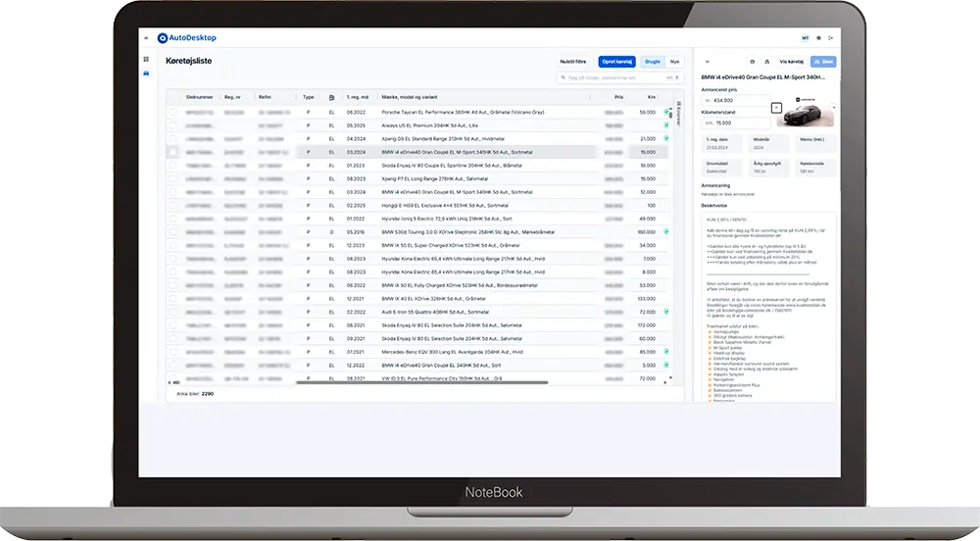Click the round arrow button beside car photo

834,108
